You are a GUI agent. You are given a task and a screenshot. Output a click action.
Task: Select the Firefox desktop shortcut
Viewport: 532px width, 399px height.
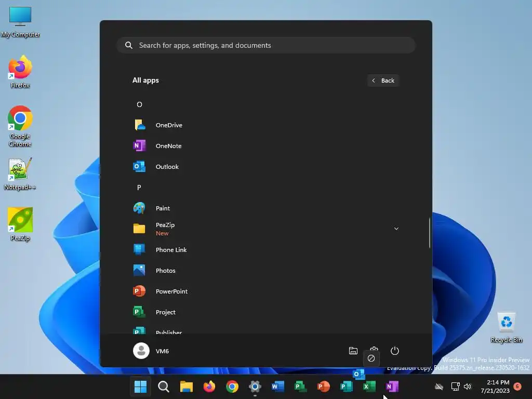point(20,72)
